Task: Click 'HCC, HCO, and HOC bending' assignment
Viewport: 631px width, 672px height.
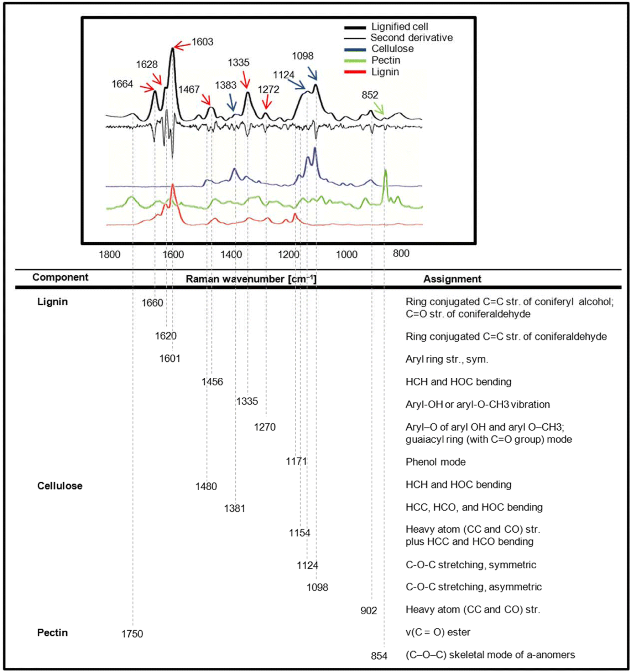Action: [474, 507]
